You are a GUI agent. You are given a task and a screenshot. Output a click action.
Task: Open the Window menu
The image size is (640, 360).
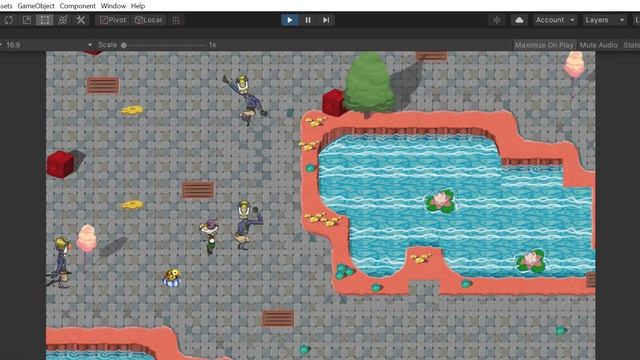(x=113, y=6)
